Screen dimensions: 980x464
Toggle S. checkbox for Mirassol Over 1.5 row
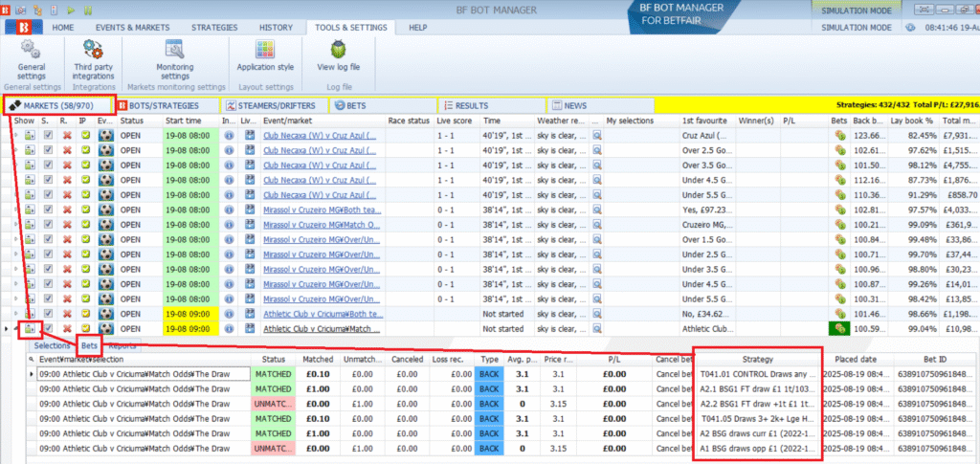tap(49, 239)
